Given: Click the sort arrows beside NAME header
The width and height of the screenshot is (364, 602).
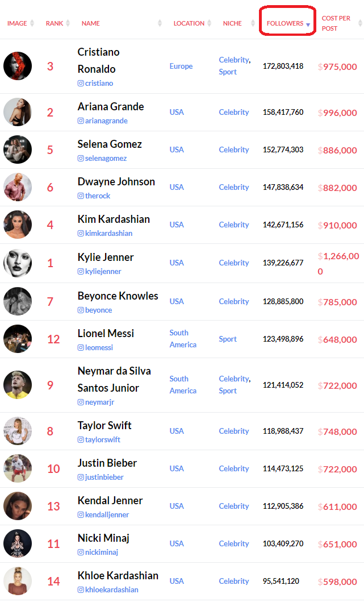Looking at the screenshot, I should pyautogui.click(x=160, y=23).
